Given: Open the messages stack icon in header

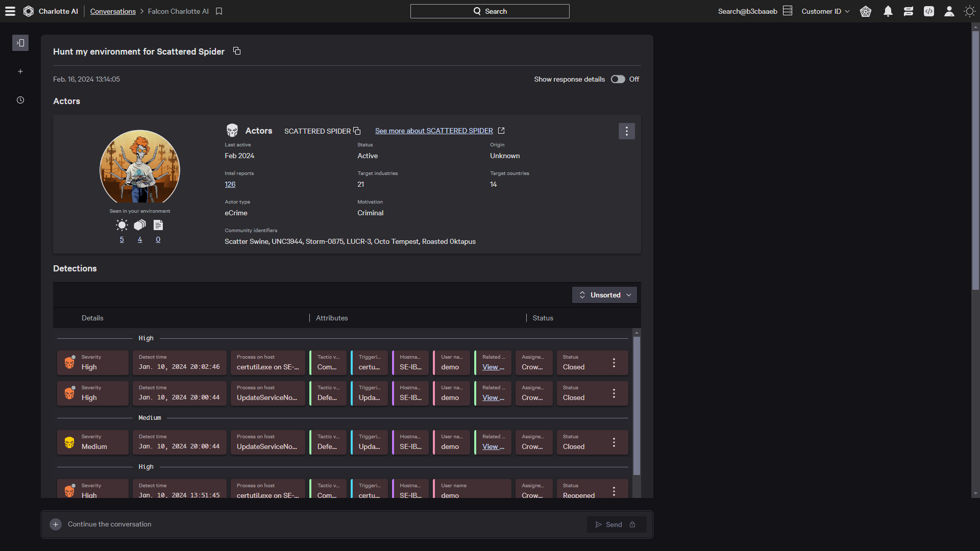Looking at the screenshot, I should point(909,11).
